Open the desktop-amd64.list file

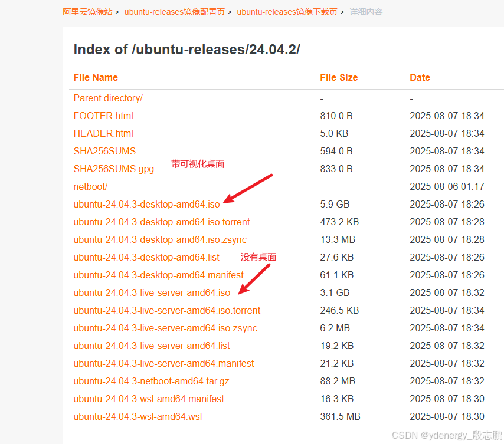click(146, 258)
